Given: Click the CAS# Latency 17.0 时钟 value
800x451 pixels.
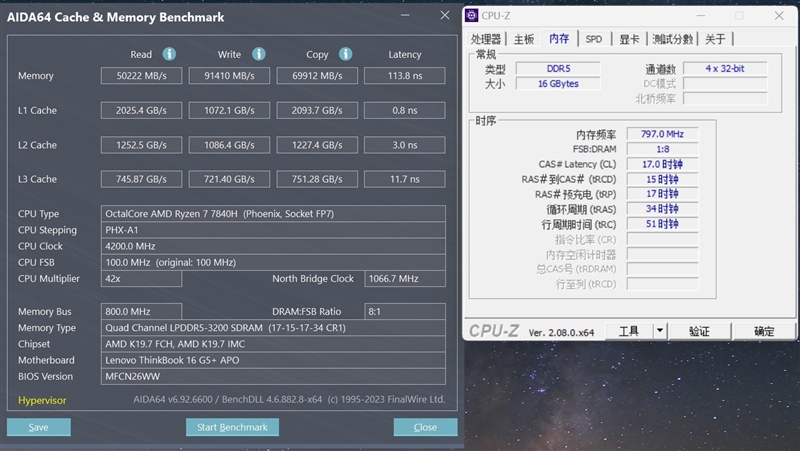Looking at the screenshot, I should click(x=662, y=164).
